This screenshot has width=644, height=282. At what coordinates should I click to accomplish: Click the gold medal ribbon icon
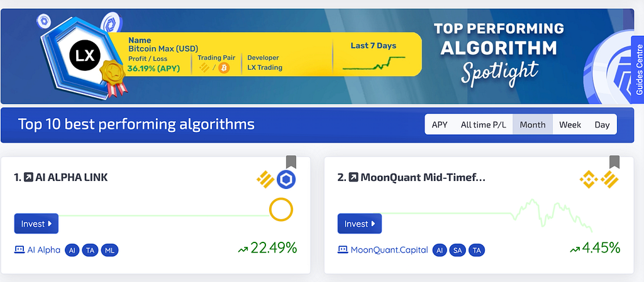click(114, 77)
